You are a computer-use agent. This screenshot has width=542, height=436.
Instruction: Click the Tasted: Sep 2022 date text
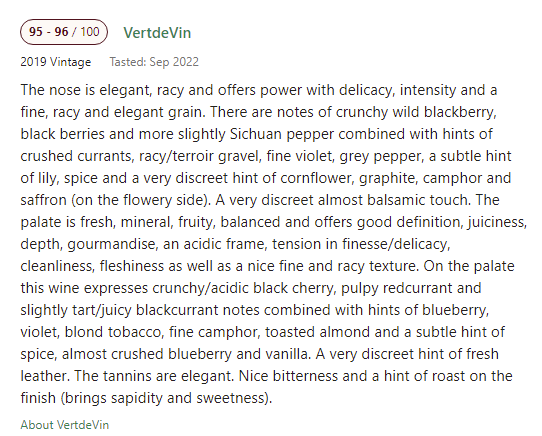pos(154,62)
